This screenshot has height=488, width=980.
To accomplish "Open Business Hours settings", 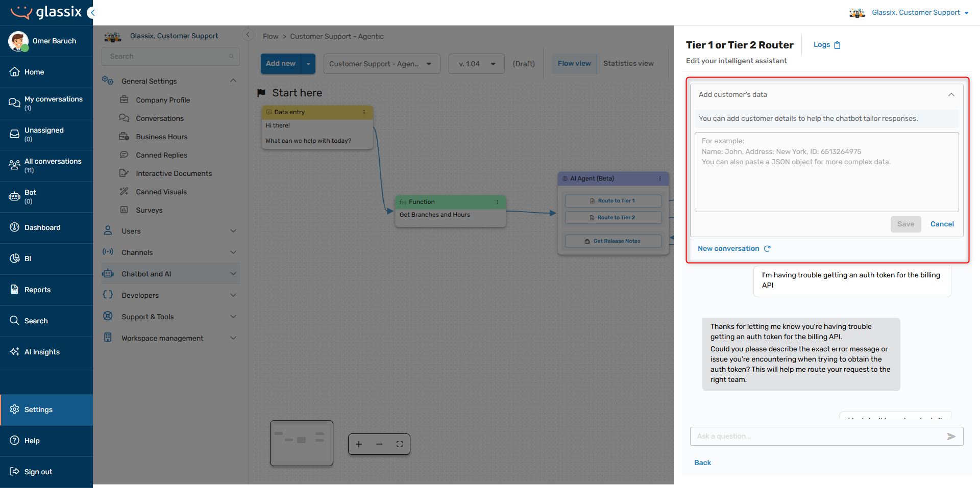I will pos(161,137).
